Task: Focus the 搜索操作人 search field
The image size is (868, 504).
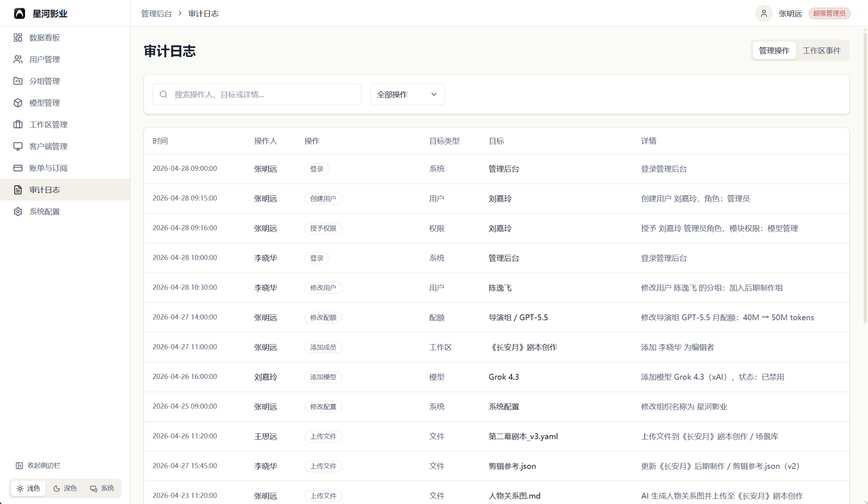Action: point(257,94)
